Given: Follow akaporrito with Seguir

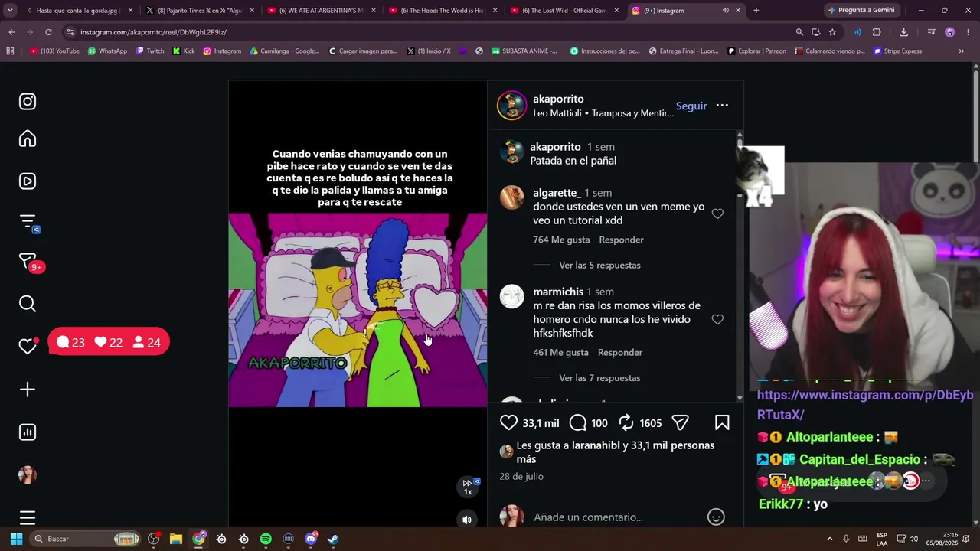Looking at the screenshot, I should (x=691, y=106).
